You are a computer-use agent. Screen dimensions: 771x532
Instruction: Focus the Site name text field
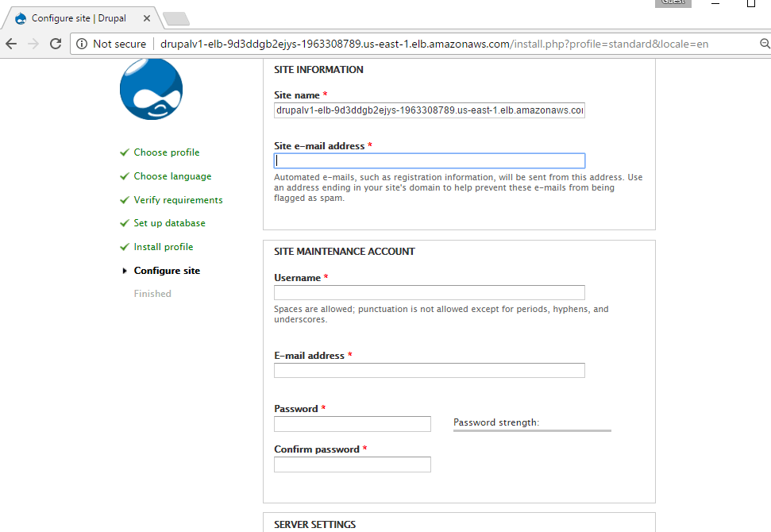click(x=429, y=110)
